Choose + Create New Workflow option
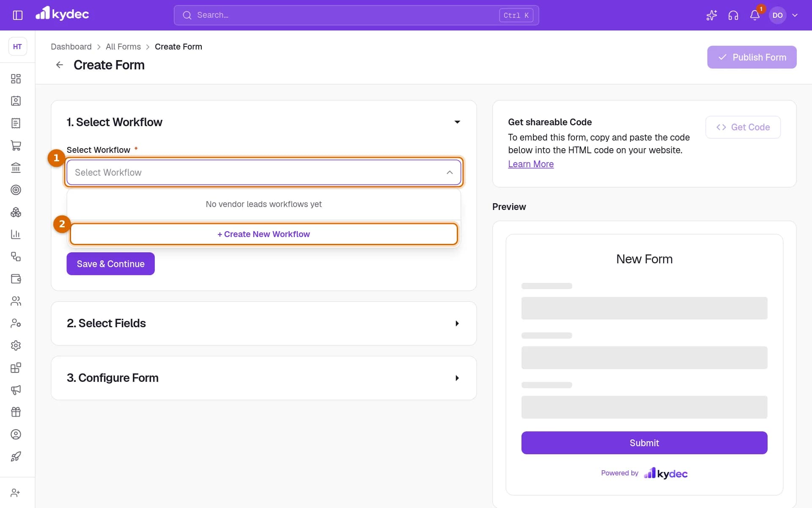 coord(263,234)
